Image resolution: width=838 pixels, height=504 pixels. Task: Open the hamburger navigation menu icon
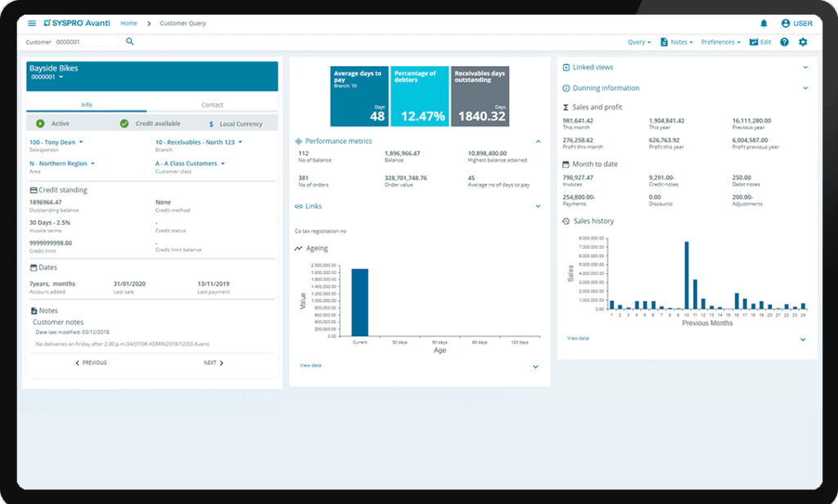pos(31,23)
